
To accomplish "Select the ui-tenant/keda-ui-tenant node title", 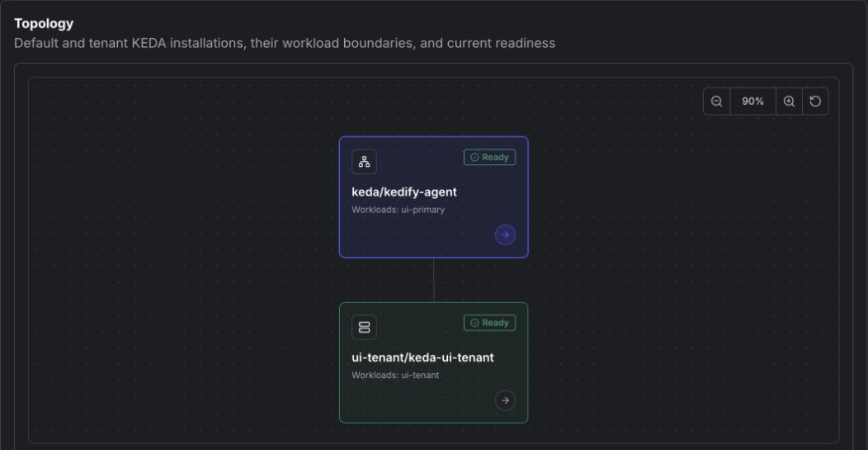I will 423,358.
